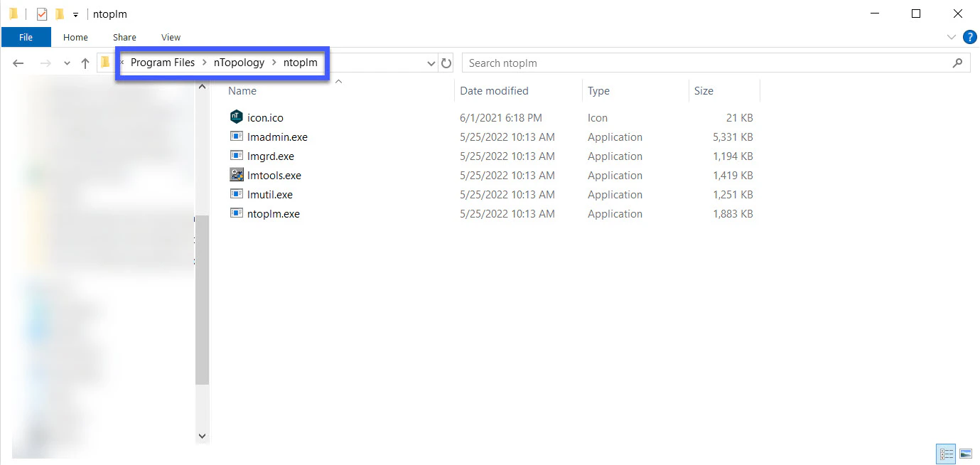Navigate to nTopology in breadcrumb

(x=239, y=63)
